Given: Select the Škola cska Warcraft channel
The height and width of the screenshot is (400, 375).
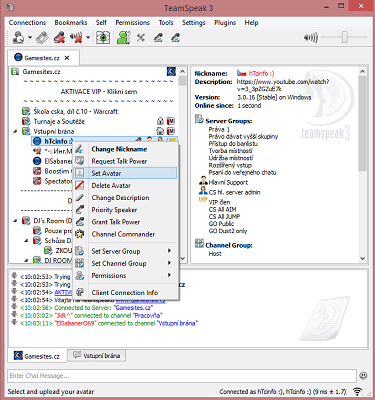Looking at the screenshot, I should (75, 111).
